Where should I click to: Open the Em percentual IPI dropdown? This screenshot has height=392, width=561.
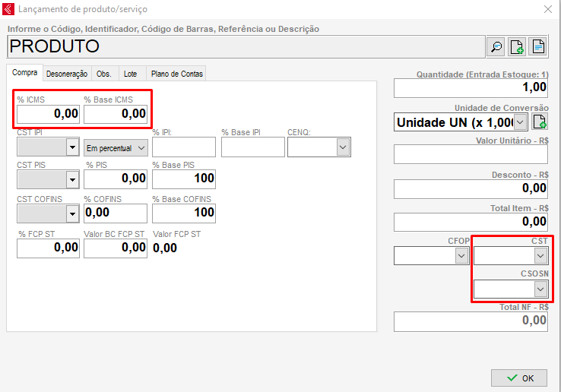(x=141, y=147)
